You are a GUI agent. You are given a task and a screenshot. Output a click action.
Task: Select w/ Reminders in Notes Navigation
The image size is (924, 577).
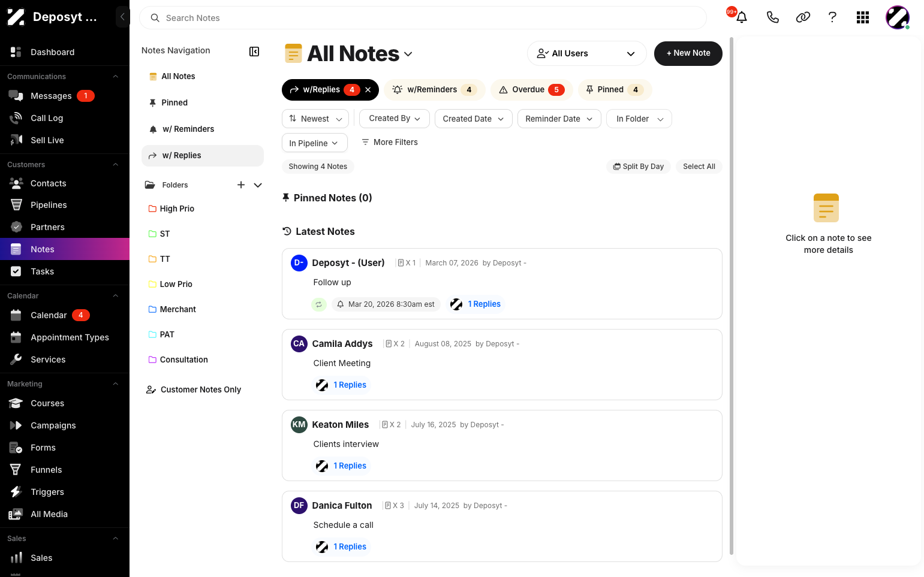pos(203,129)
